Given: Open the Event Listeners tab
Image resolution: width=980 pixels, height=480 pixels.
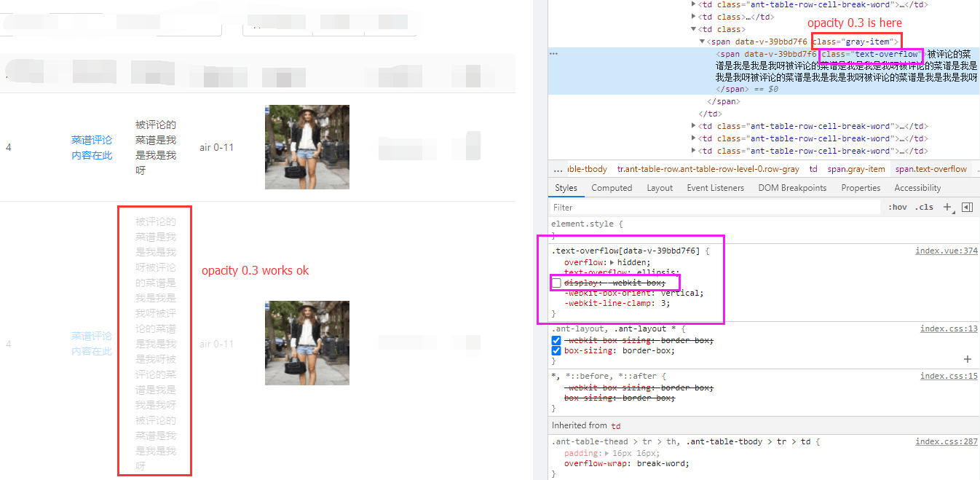Looking at the screenshot, I should tap(715, 187).
